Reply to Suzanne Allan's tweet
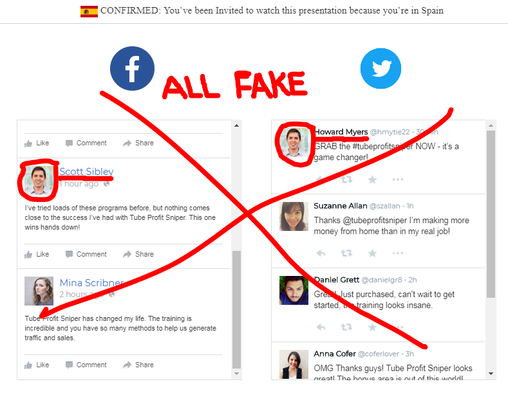508x420 pixels. [x=321, y=253]
